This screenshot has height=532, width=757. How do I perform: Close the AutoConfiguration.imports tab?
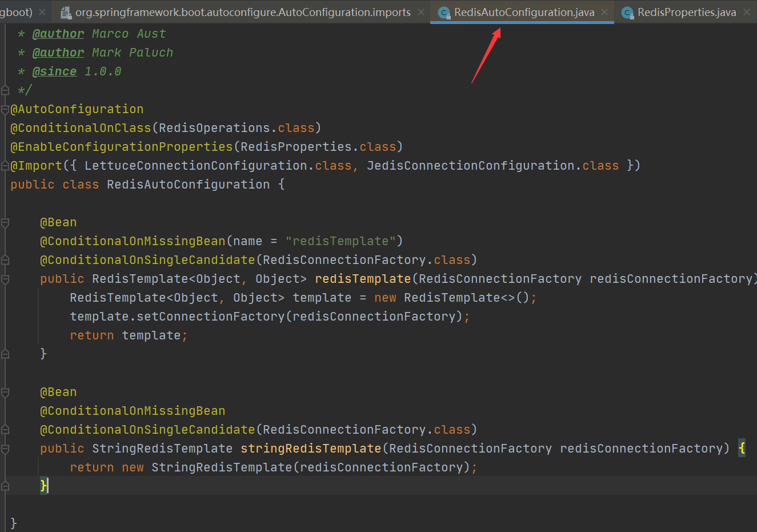pos(421,12)
